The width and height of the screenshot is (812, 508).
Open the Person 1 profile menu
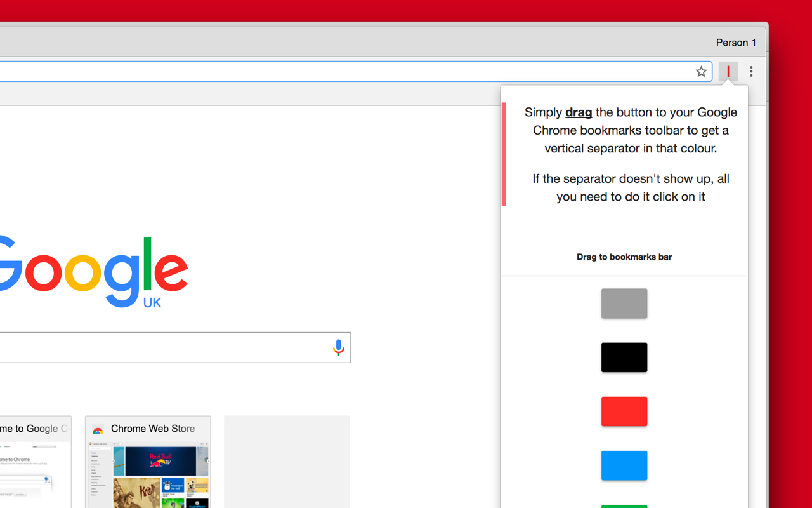[x=736, y=43]
